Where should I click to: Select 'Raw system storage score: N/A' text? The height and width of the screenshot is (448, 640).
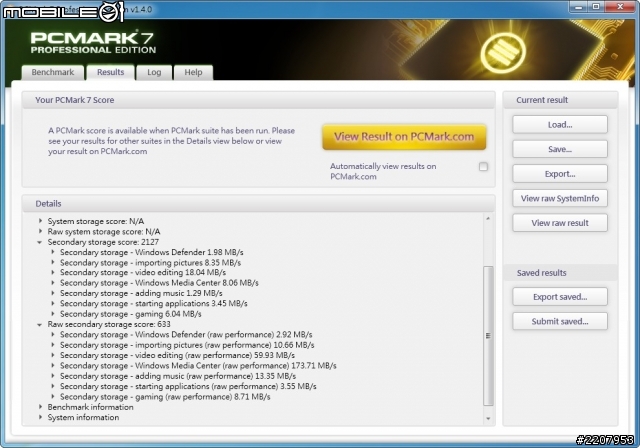coord(104,232)
